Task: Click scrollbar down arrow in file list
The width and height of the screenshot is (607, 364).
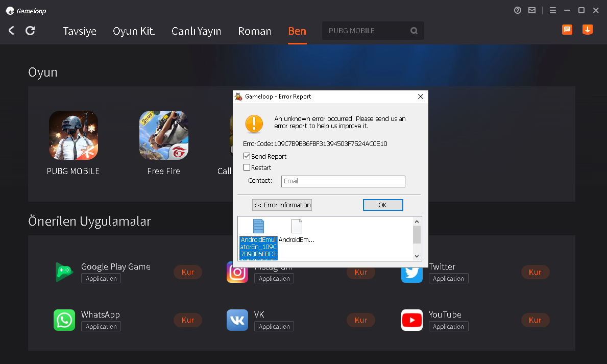Action: [417, 256]
